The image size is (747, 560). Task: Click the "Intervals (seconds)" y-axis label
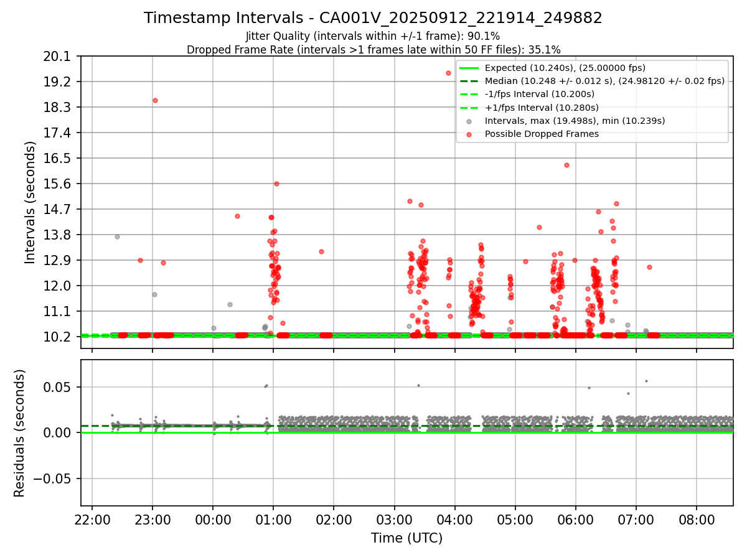pyautogui.click(x=31, y=202)
